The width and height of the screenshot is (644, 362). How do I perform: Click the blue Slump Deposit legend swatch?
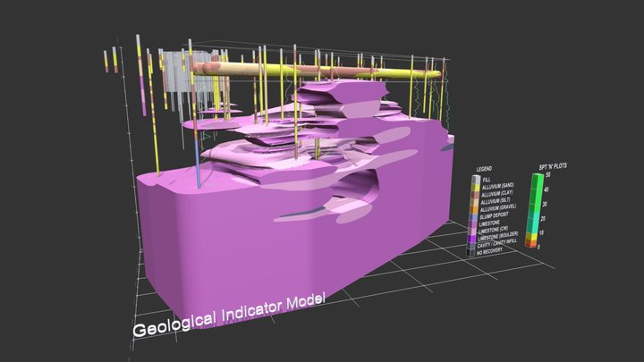[x=473, y=217]
